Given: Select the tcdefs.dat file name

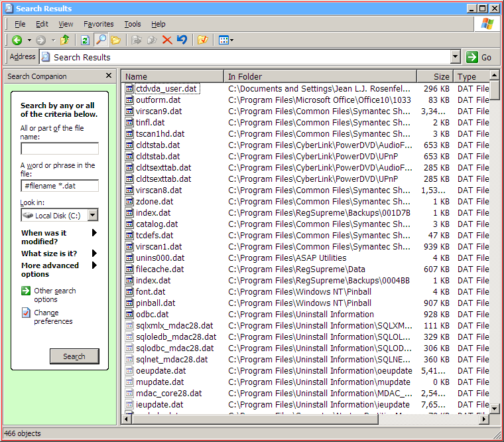Looking at the screenshot, I should (x=155, y=235).
